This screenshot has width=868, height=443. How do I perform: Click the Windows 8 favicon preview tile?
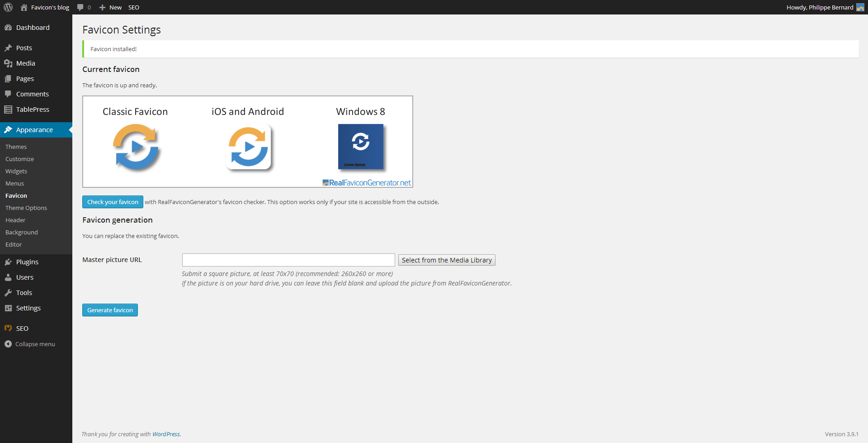pos(360,147)
